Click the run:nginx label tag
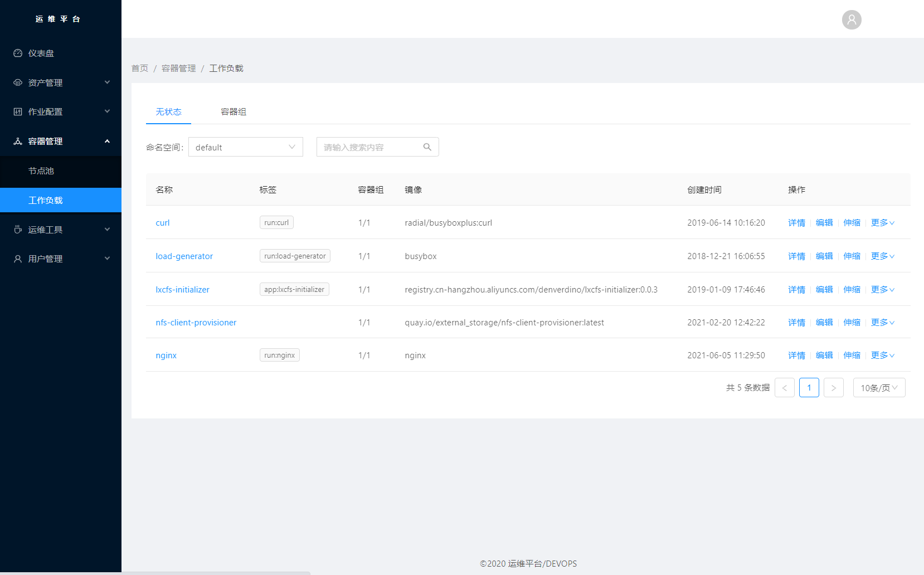 click(280, 355)
